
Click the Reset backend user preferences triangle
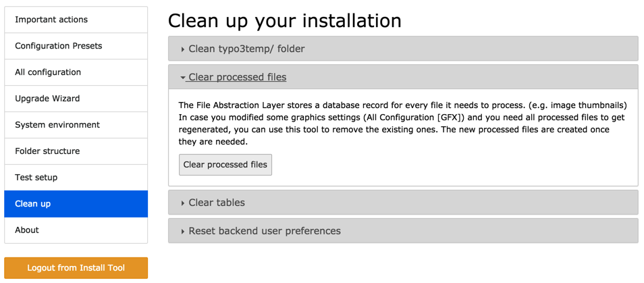(x=183, y=232)
